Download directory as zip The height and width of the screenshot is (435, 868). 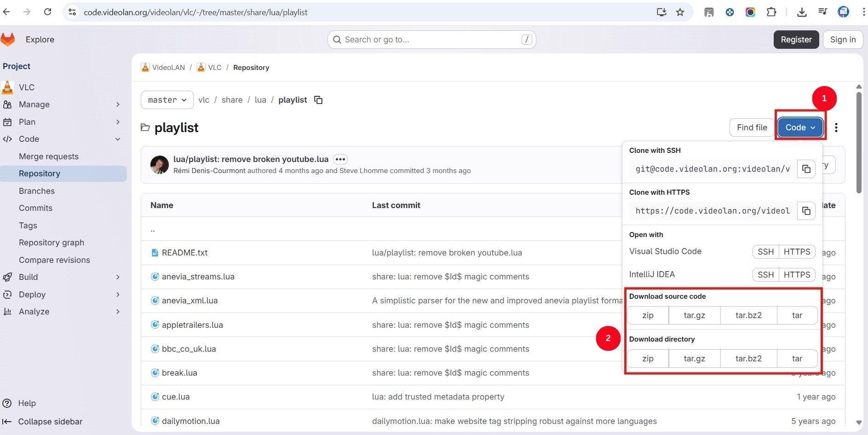pos(648,359)
